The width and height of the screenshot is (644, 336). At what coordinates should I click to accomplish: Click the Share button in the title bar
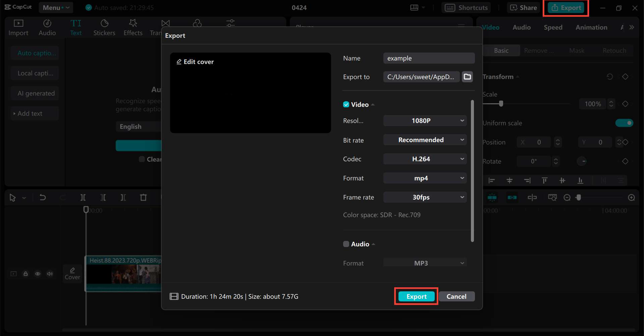524,8
